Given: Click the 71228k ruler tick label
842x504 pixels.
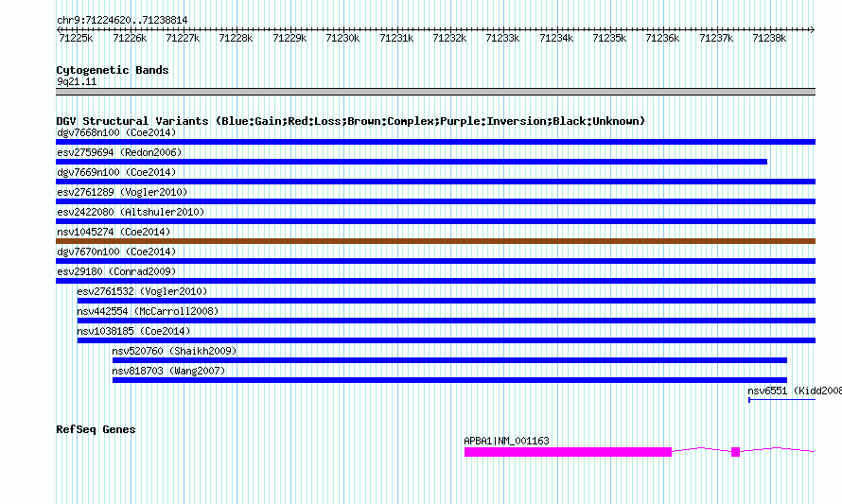Looking at the screenshot, I should pyautogui.click(x=236, y=38).
